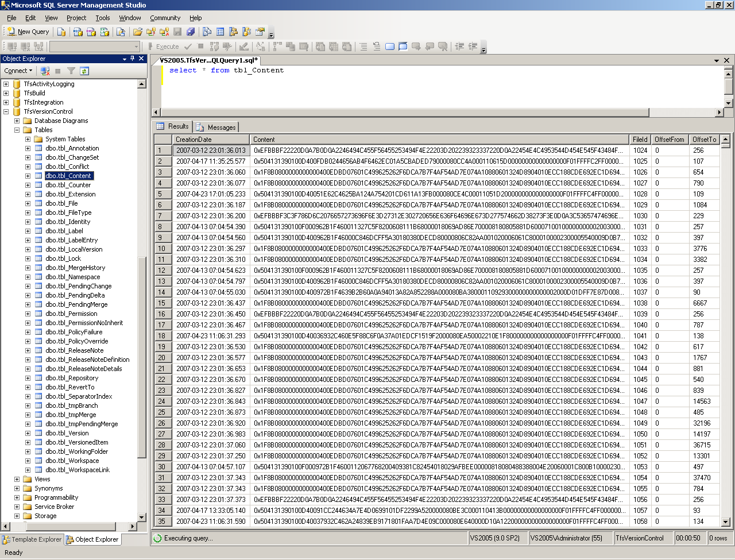Switch output to Results to File
This screenshot has height=560, width=735.
click(x=347, y=47)
